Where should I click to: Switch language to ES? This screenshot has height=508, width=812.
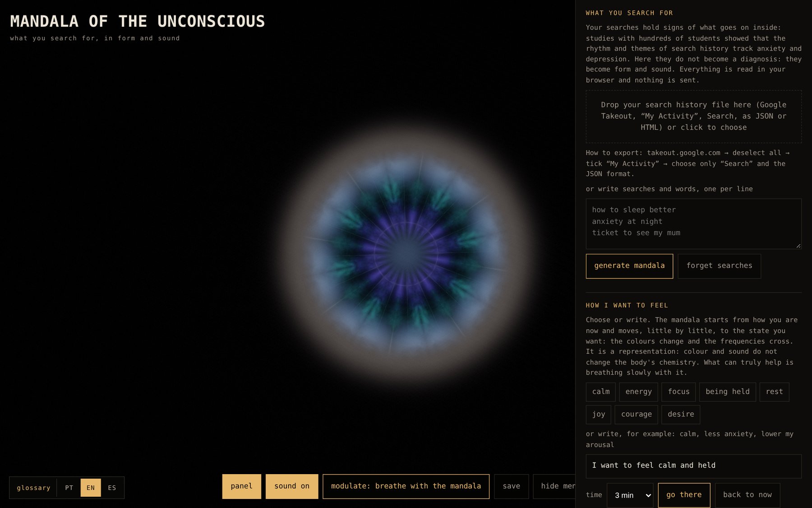pyautogui.click(x=112, y=488)
